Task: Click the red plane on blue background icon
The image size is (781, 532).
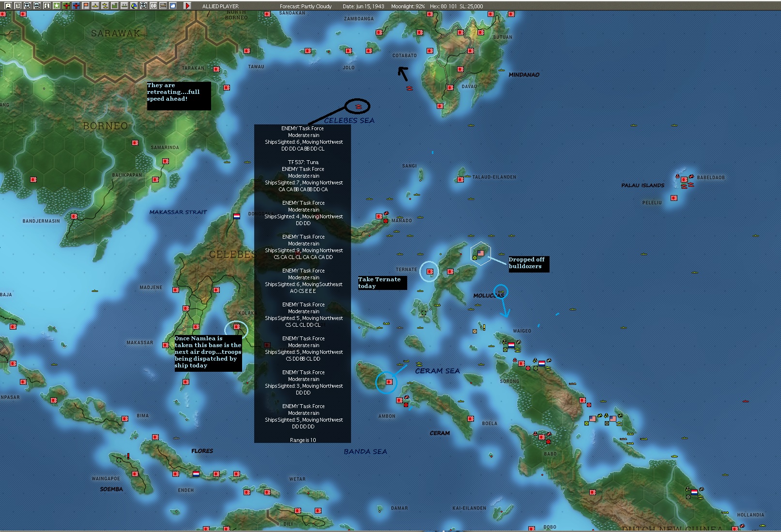Action: click(x=76, y=6)
